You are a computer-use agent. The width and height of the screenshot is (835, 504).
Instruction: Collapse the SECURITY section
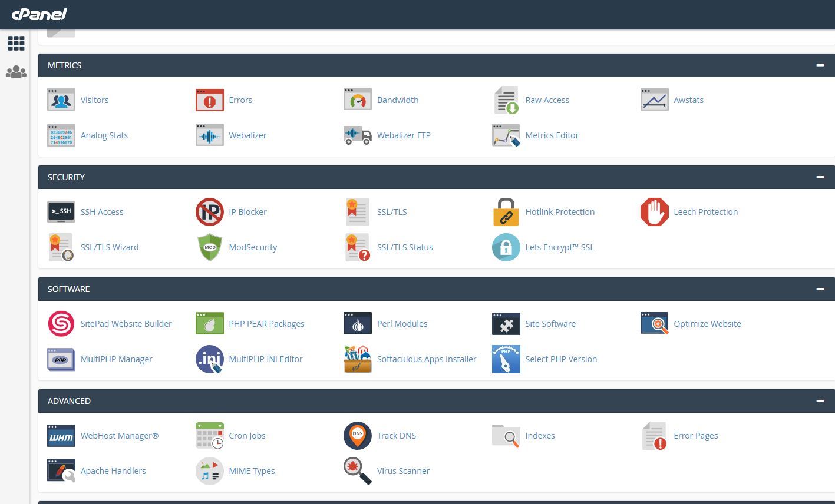pos(820,177)
